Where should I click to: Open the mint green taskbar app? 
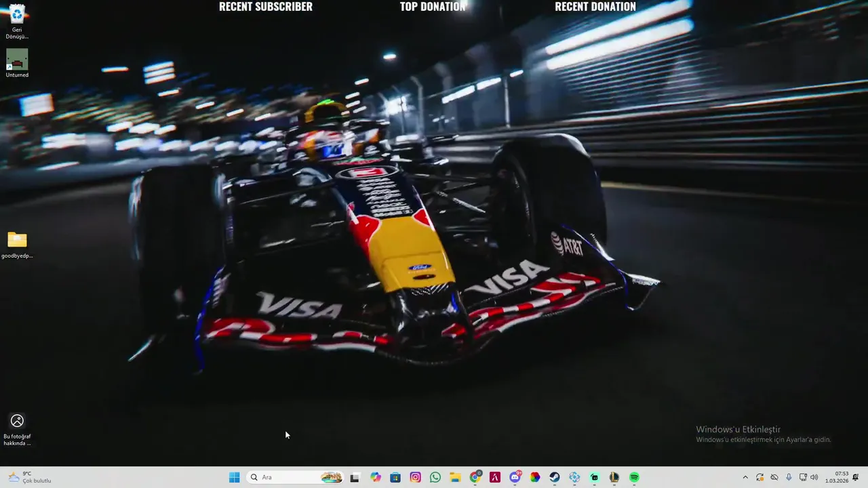tap(595, 477)
